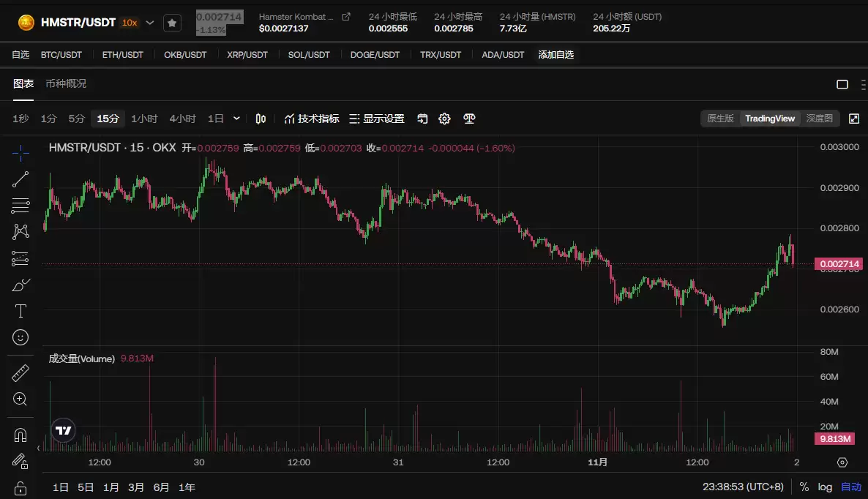This screenshot has height=499, width=868.
Task: Toggle magnet mode for drawings
Action: pyautogui.click(x=20, y=435)
